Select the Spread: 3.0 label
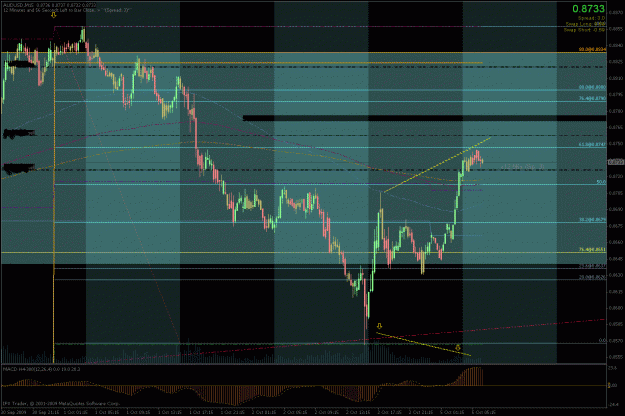The image size is (625, 416). point(591,18)
